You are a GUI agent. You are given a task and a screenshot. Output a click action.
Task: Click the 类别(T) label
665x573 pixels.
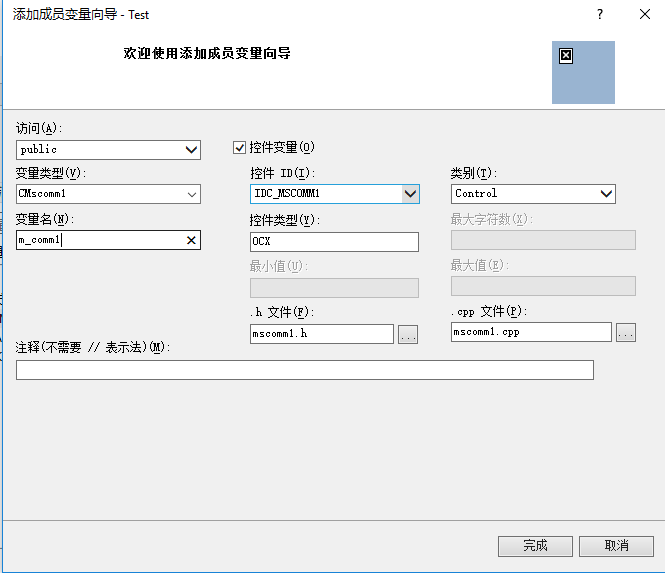tap(474, 173)
